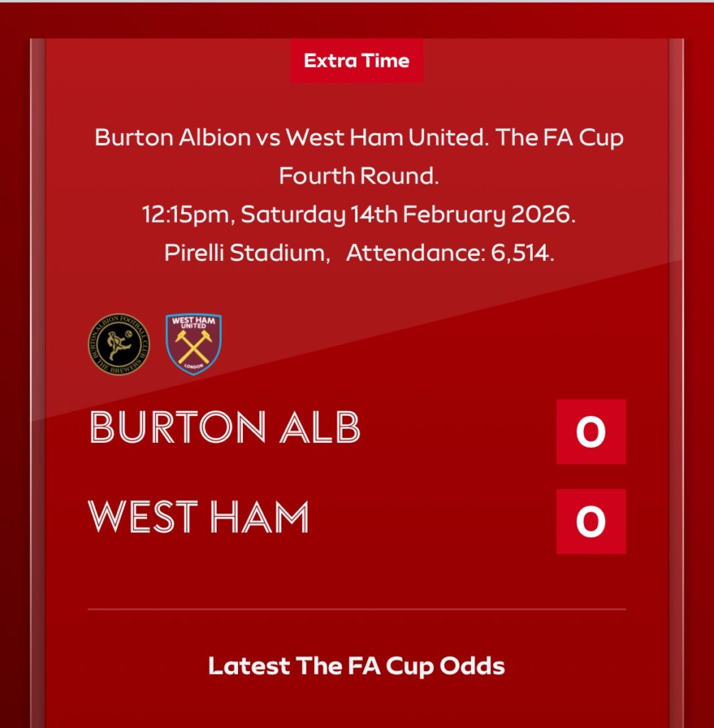Image resolution: width=714 pixels, height=728 pixels.
Task: Click the horizontal divider above the odds heading
Action: pos(357,609)
